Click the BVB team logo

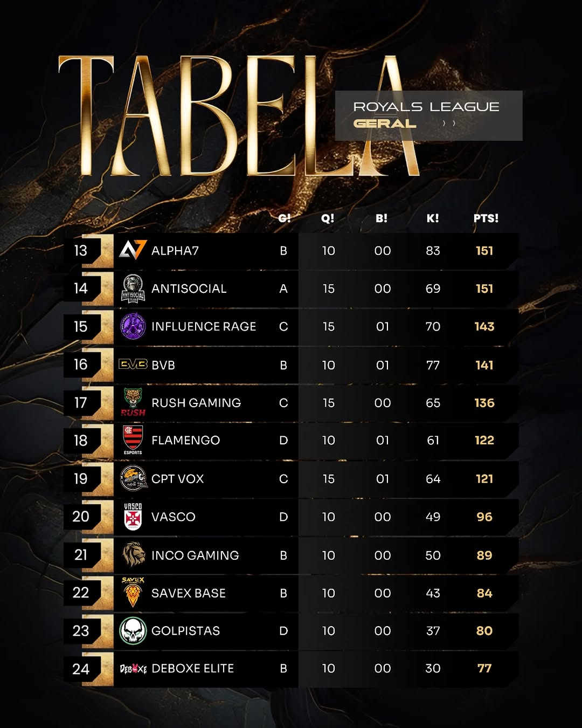coord(133,365)
